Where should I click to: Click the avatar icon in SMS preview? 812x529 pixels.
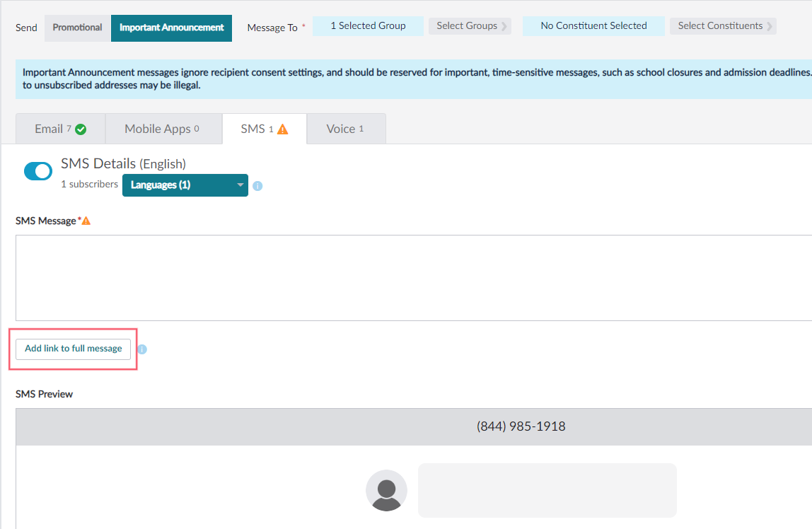point(386,491)
